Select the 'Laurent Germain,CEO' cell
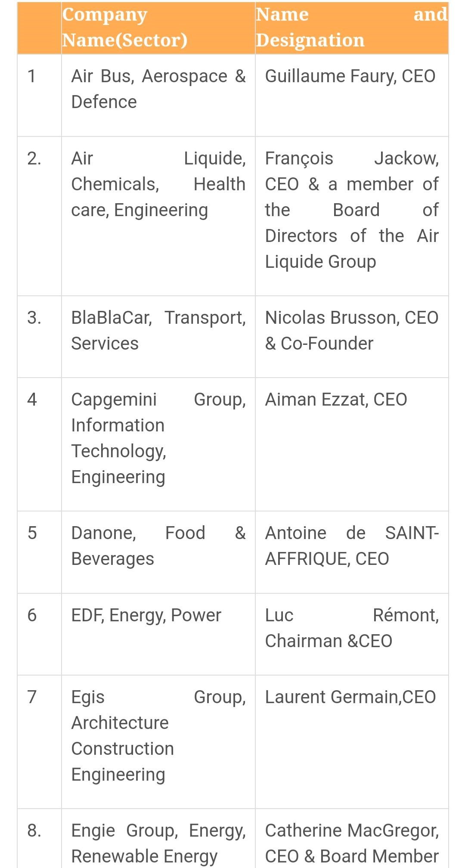Screen dimensions: 465x868 pyautogui.click(x=352, y=742)
